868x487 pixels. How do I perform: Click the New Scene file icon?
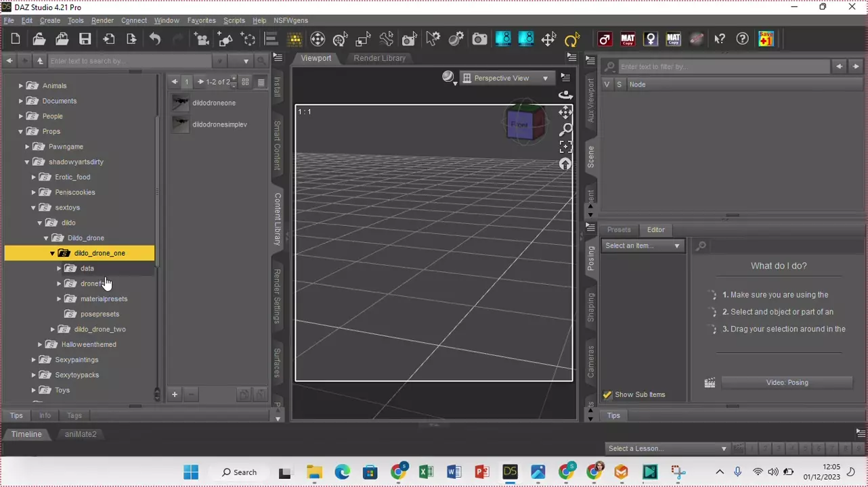click(x=16, y=39)
